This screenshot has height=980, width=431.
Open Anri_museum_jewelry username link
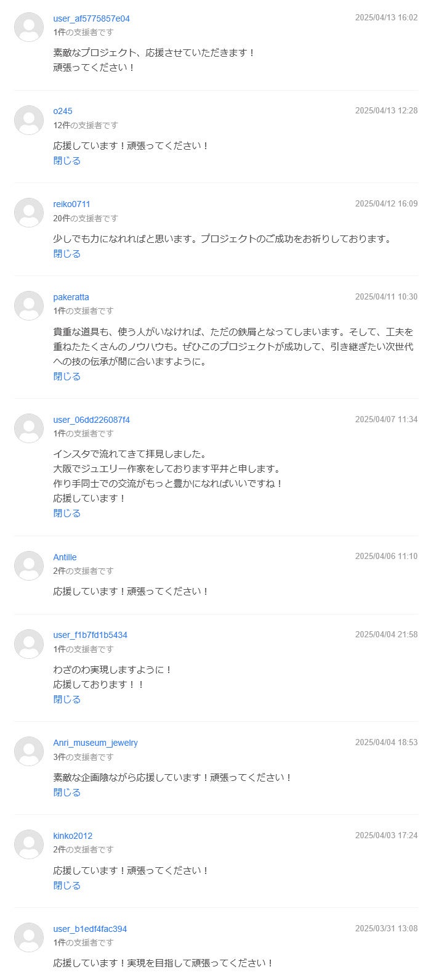point(95,743)
